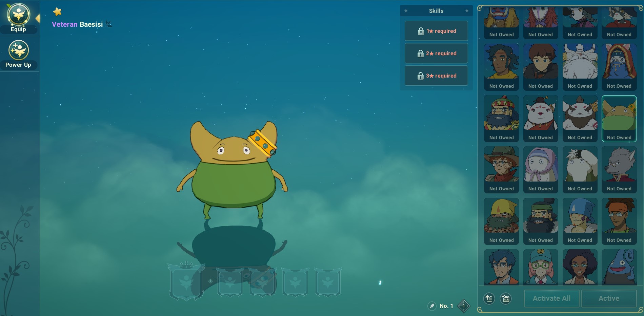
Task: Click the padlock icon on 1★ required
Action: 421,31
